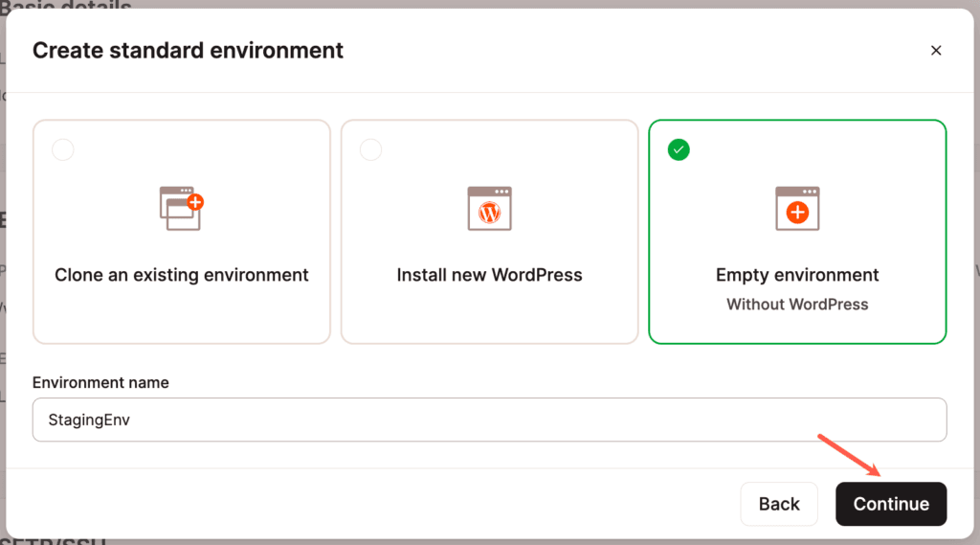980x545 pixels.
Task: Click the 'Clone an existing environment' label
Action: [x=181, y=275]
